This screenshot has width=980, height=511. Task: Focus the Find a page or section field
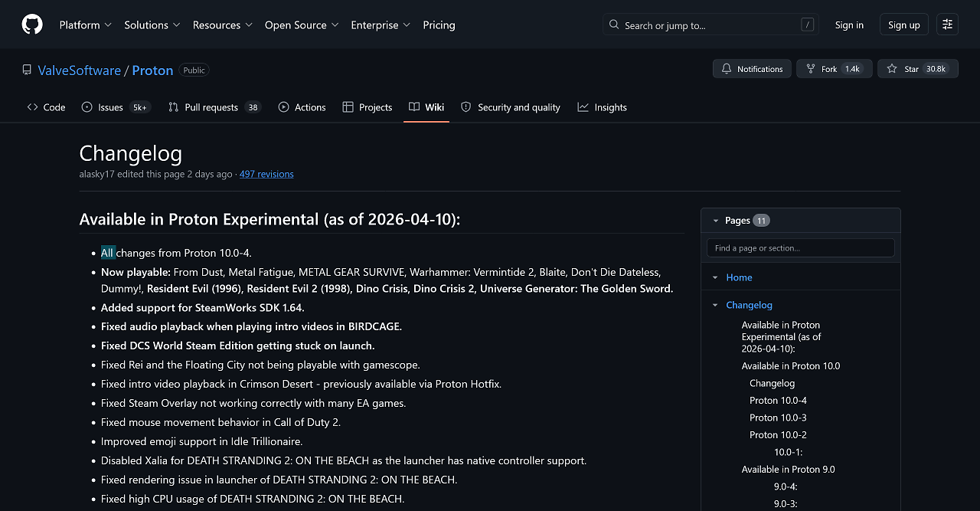(801, 247)
